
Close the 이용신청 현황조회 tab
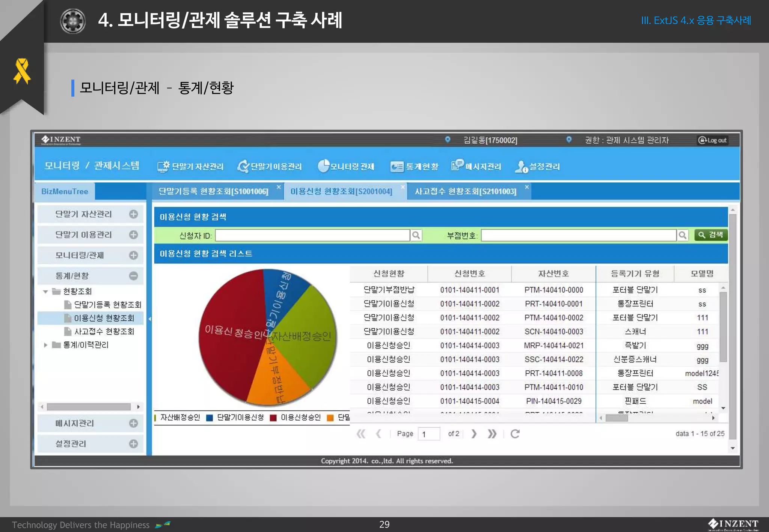click(x=403, y=187)
